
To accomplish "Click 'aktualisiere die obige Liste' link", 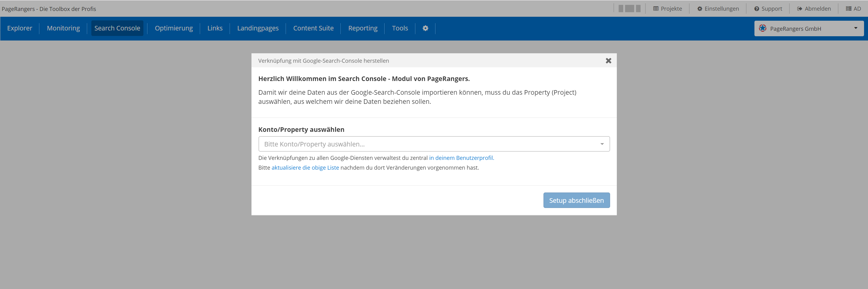I will pos(305,167).
